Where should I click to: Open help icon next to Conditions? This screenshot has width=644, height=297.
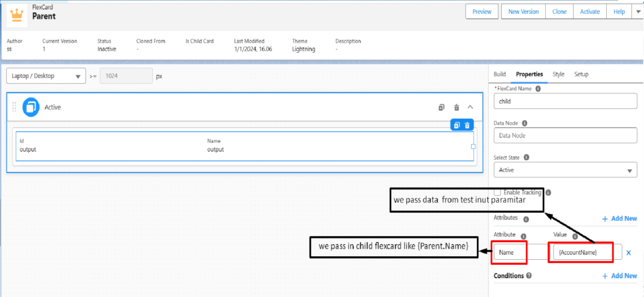point(529,276)
